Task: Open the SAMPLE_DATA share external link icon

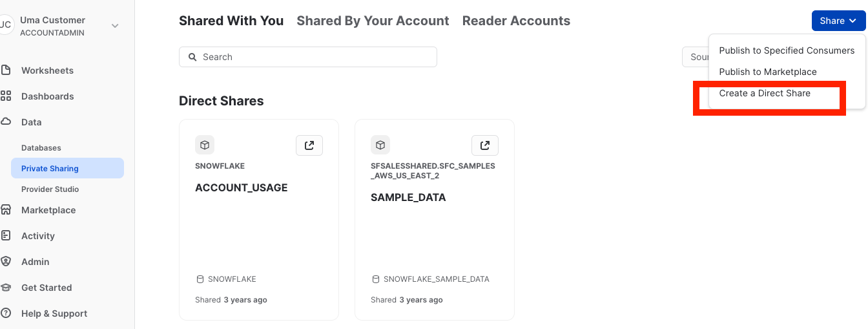Action: point(485,145)
